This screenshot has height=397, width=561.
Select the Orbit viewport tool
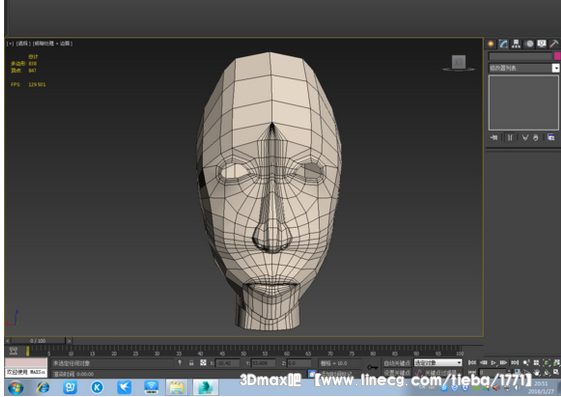tap(546, 372)
